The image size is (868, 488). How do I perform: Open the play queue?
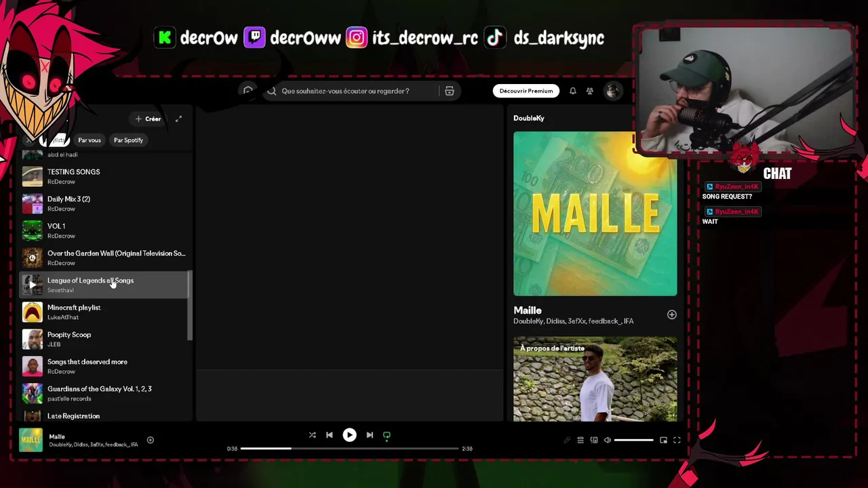pyautogui.click(x=580, y=440)
